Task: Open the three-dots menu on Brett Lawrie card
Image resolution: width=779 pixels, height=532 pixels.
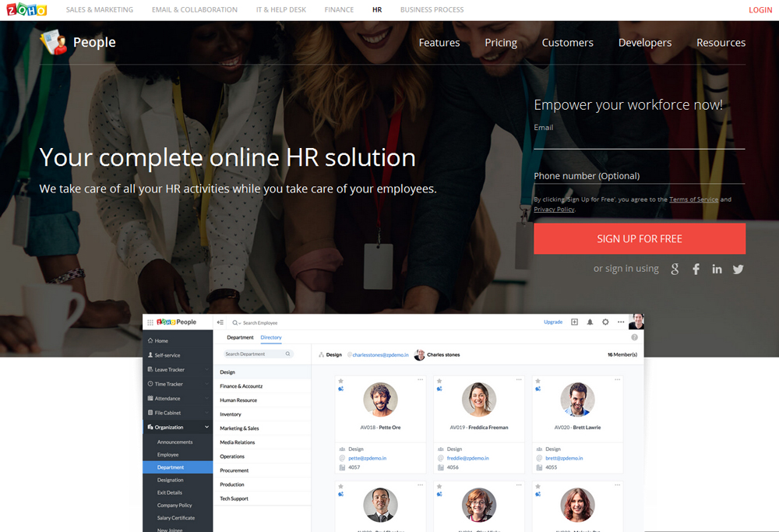Action: coord(618,379)
